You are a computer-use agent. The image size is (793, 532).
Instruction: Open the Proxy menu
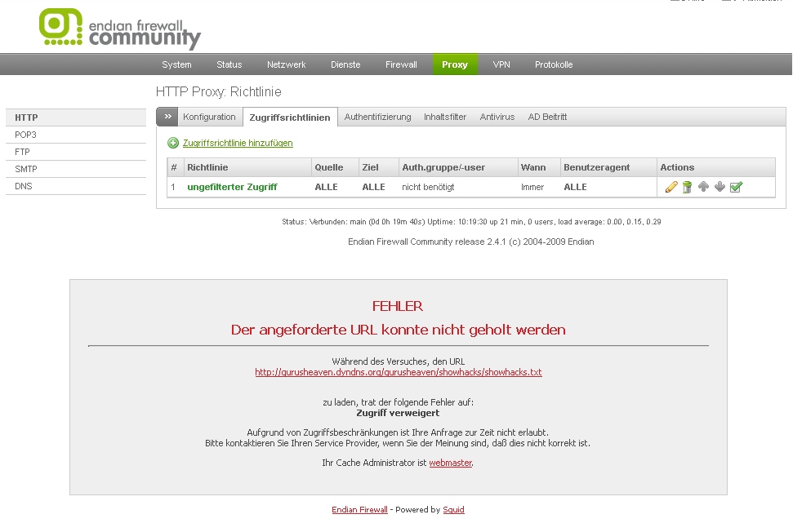tap(455, 64)
